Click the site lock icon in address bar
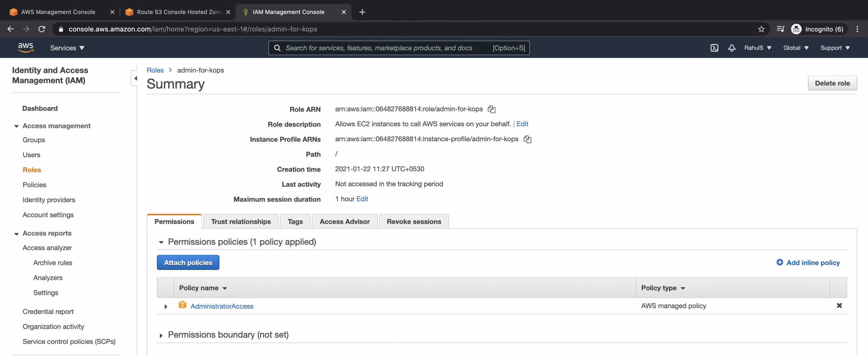Image resolution: width=868 pixels, height=356 pixels. [61, 29]
